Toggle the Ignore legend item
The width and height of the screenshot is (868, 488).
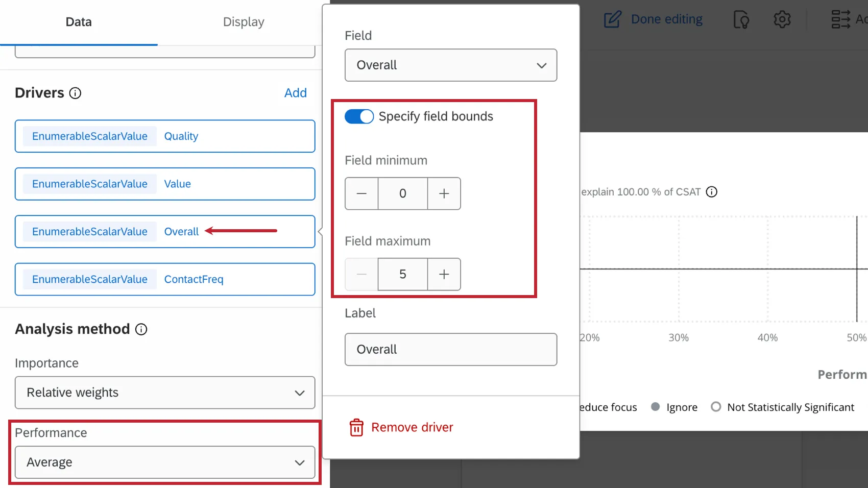click(x=674, y=407)
